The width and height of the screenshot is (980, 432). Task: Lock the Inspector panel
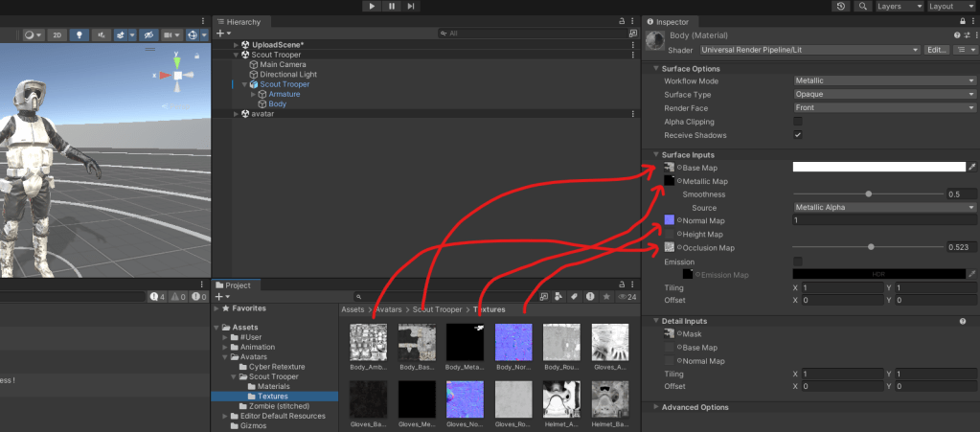pos(961,22)
